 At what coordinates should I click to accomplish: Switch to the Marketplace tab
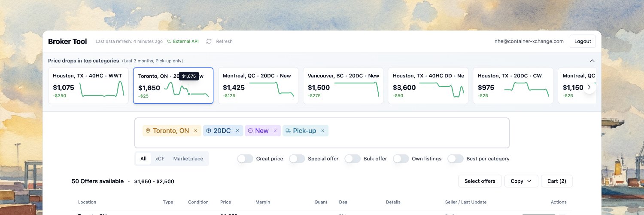pyautogui.click(x=188, y=159)
